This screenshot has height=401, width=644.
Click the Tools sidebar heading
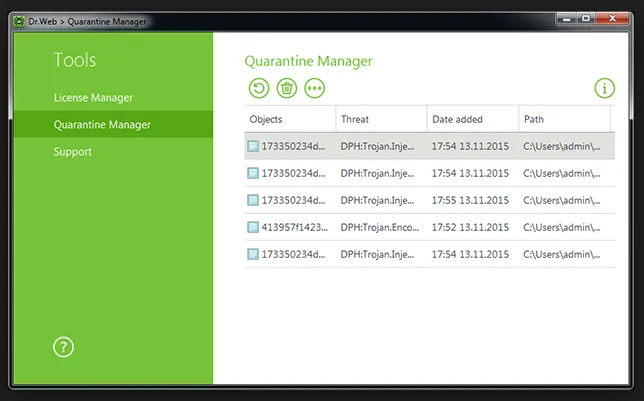pos(75,60)
